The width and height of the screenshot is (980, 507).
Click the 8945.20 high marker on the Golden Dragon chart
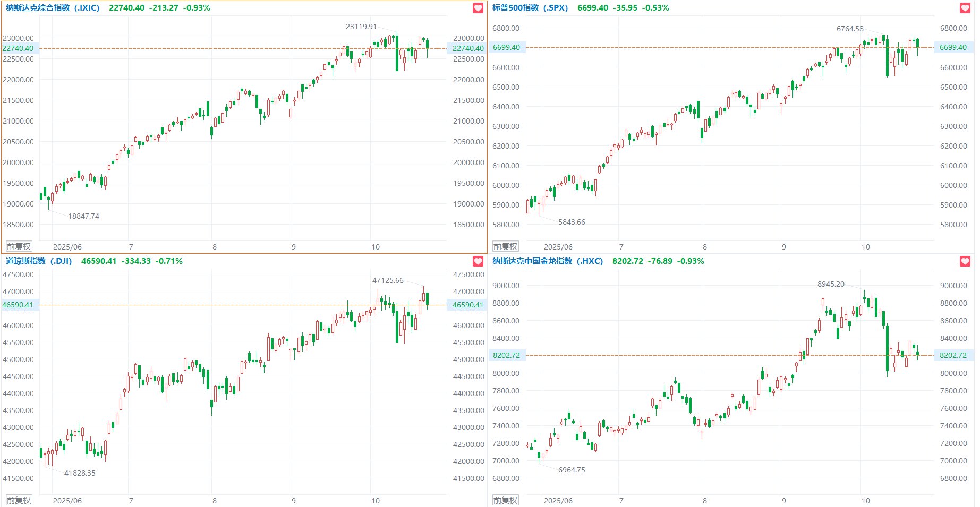tap(831, 284)
